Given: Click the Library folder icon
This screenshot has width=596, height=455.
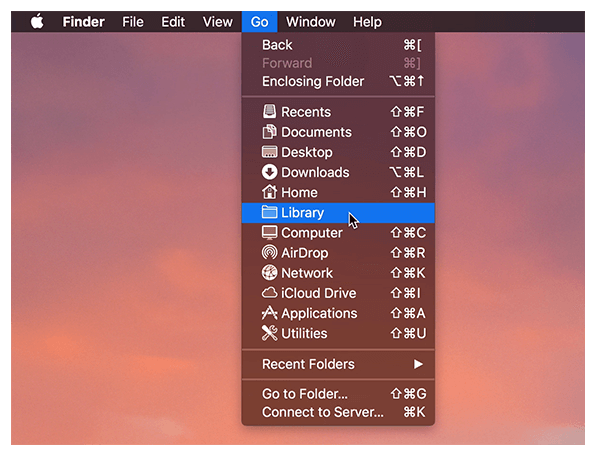Looking at the screenshot, I should tap(269, 212).
